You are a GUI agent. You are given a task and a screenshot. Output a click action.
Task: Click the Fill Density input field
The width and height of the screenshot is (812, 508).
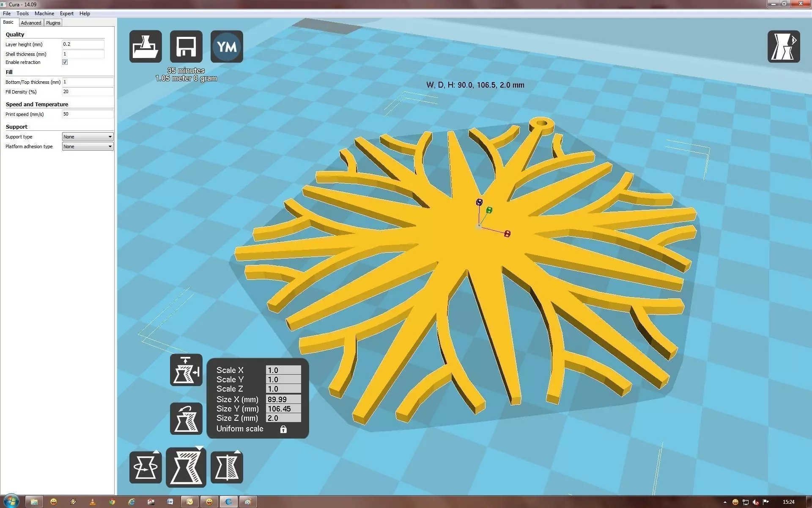tap(88, 92)
